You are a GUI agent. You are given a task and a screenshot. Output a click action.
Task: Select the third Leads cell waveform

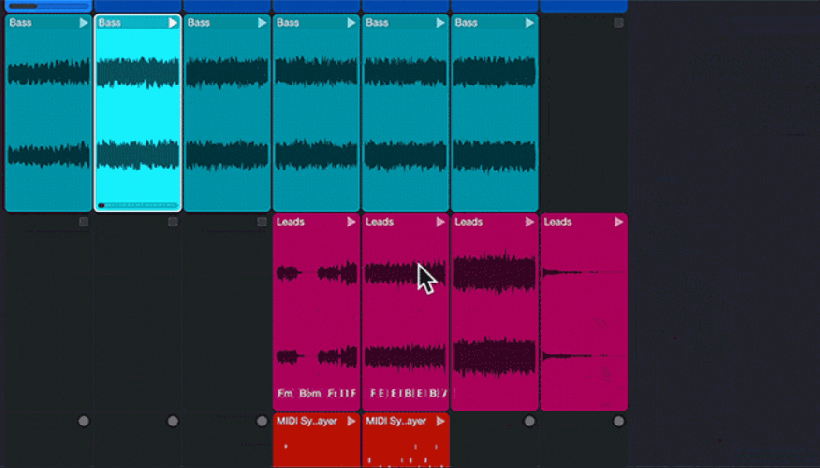point(495,312)
